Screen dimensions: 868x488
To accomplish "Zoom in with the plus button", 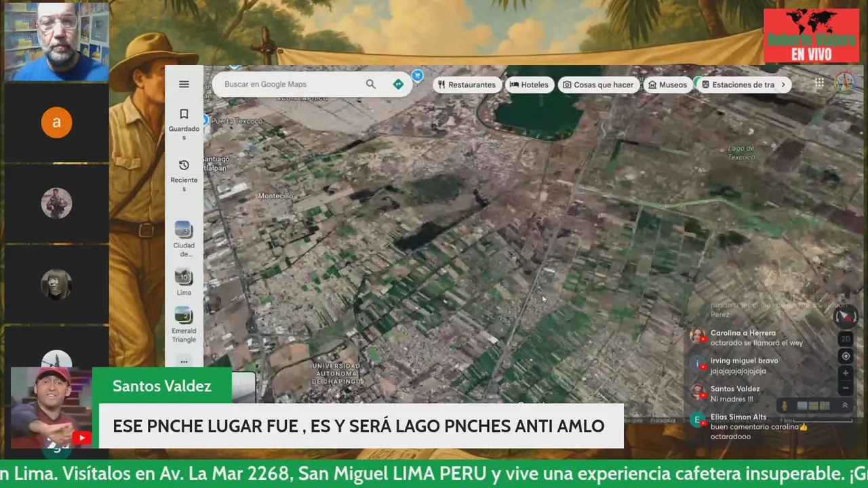I will click(x=845, y=373).
